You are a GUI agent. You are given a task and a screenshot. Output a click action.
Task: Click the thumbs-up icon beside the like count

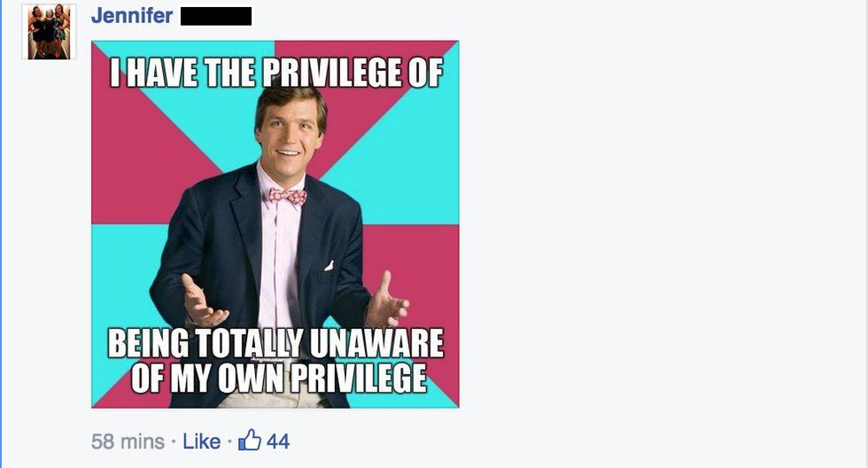tap(250, 441)
